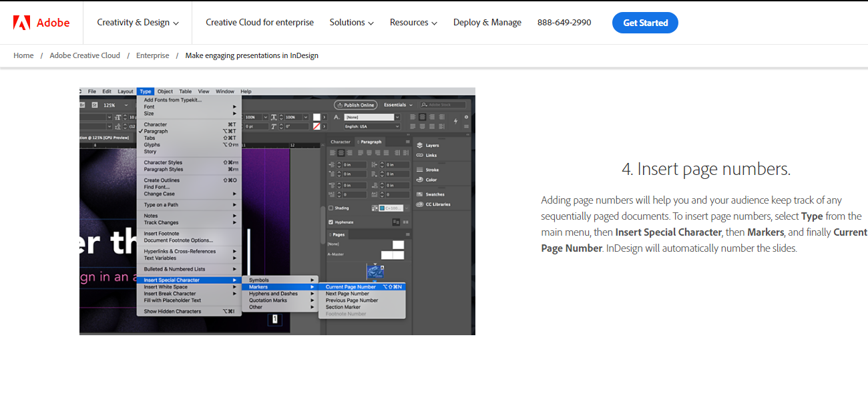Open the Layout menu in InDesign
The width and height of the screenshot is (868, 418).
pyautogui.click(x=126, y=91)
